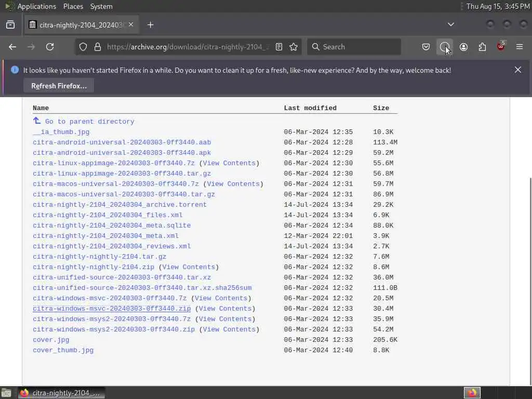Click the up-arrow parent directory icon
This screenshot has width=532, height=399.
[x=37, y=121]
